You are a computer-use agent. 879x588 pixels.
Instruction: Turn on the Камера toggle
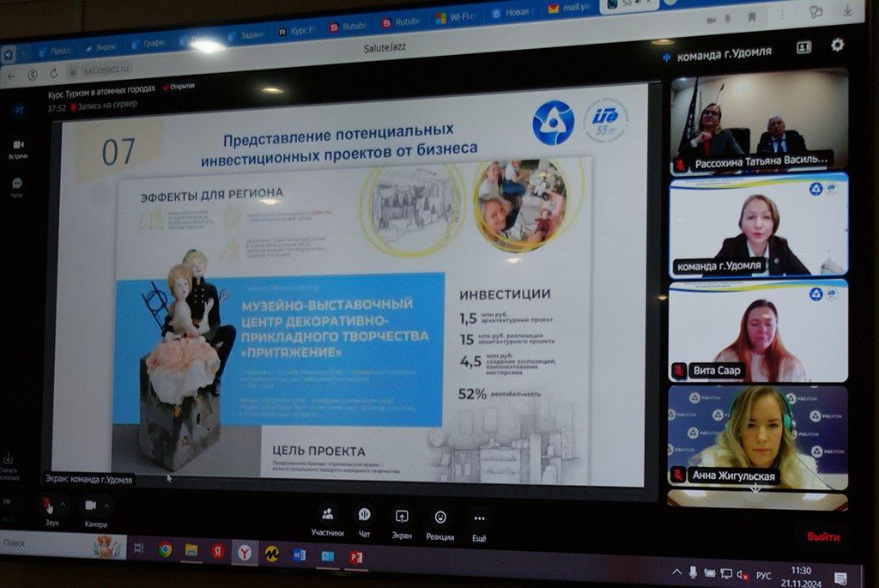coord(91,505)
